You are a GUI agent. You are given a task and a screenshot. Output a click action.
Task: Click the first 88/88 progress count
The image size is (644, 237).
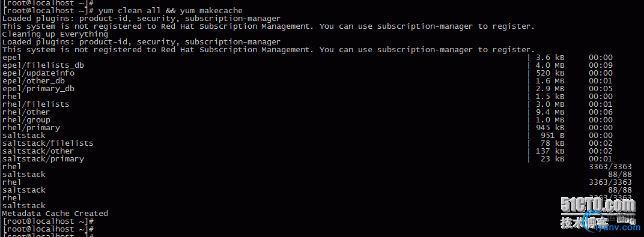(x=620, y=174)
